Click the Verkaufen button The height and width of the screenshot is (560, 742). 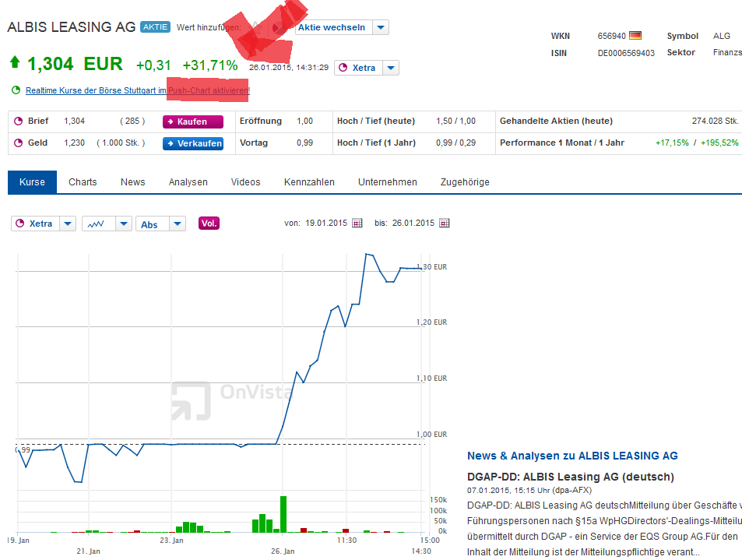[x=193, y=143]
